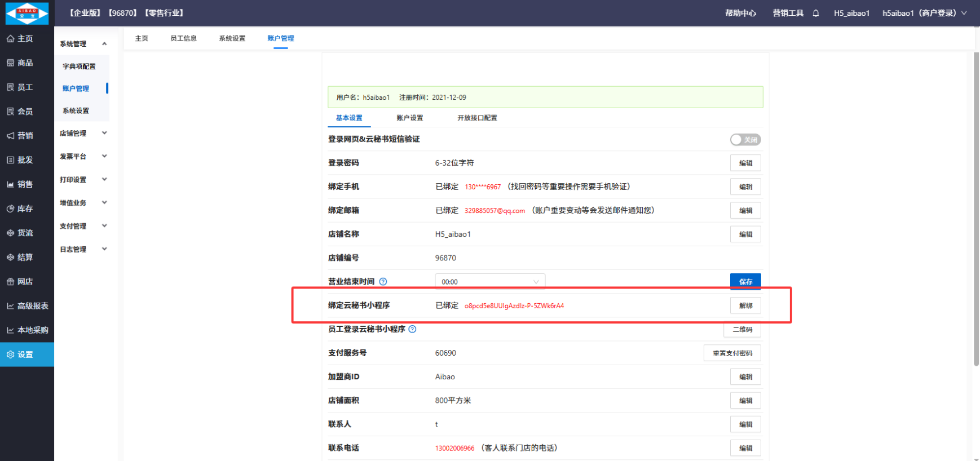The height and width of the screenshot is (461, 980).
Task: Click the blue 保存 button
Action: tap(745, 282)
